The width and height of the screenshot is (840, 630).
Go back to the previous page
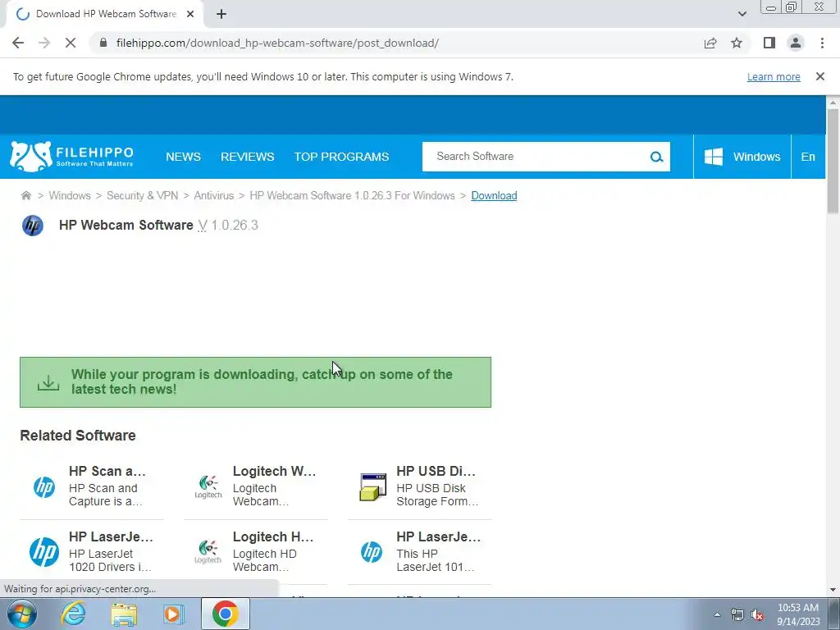click(x=18, y=43)
